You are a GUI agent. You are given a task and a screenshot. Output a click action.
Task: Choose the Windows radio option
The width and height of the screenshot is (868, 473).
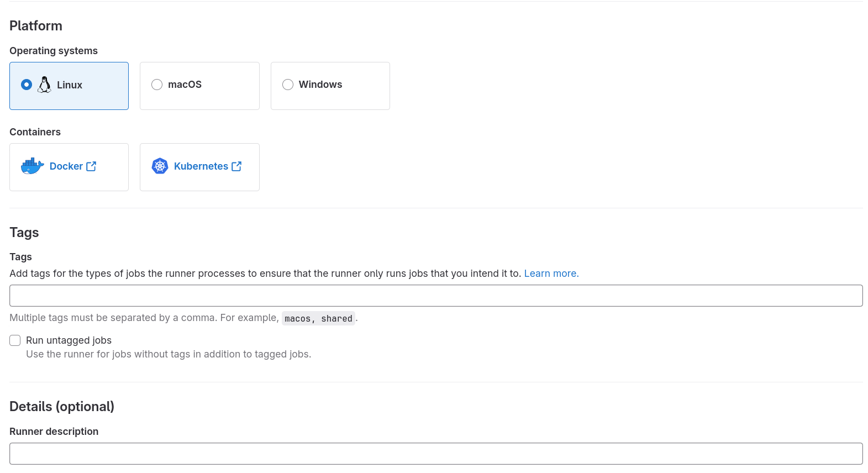click(288, 85)
